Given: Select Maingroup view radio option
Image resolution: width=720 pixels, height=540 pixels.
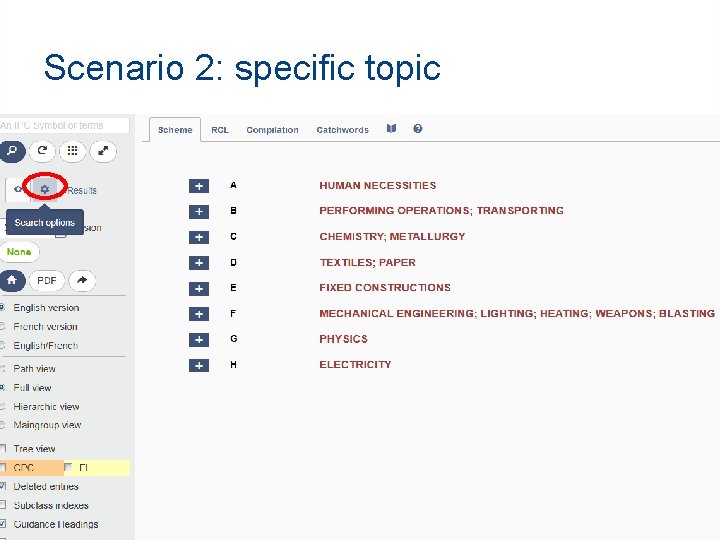Looking at the screenshot, I should click(x=2, y=425).
